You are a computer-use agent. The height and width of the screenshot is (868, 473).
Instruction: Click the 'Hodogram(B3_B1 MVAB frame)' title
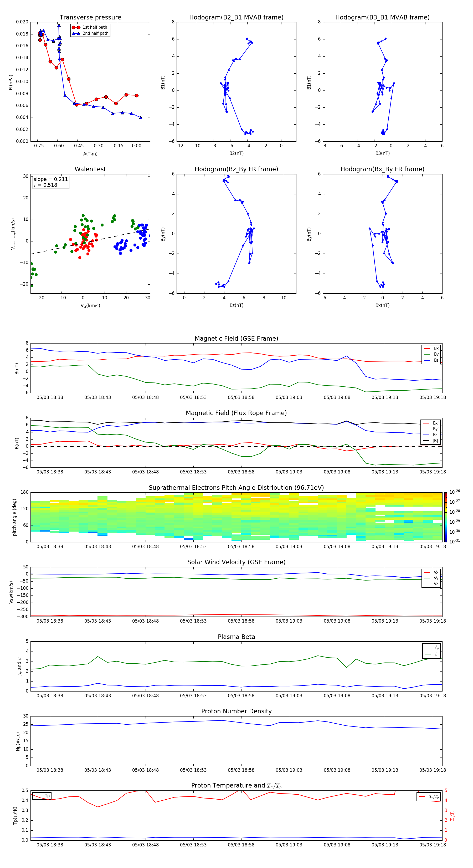point(382,18)
